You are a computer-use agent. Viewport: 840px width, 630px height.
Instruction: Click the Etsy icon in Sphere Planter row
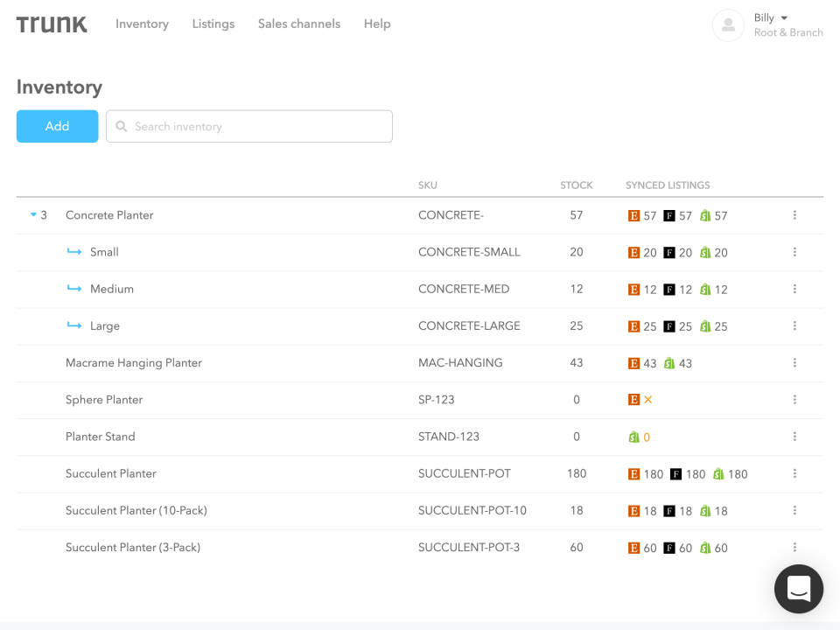[633, 400]
